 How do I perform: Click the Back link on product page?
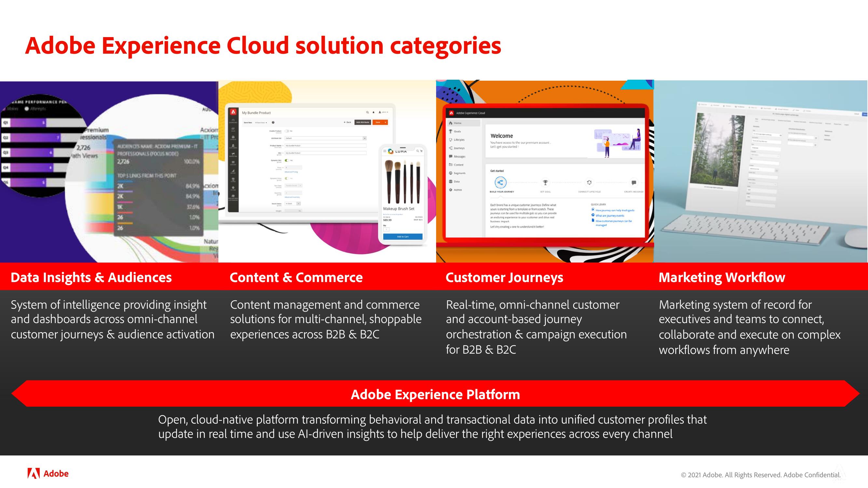point(347,122)
